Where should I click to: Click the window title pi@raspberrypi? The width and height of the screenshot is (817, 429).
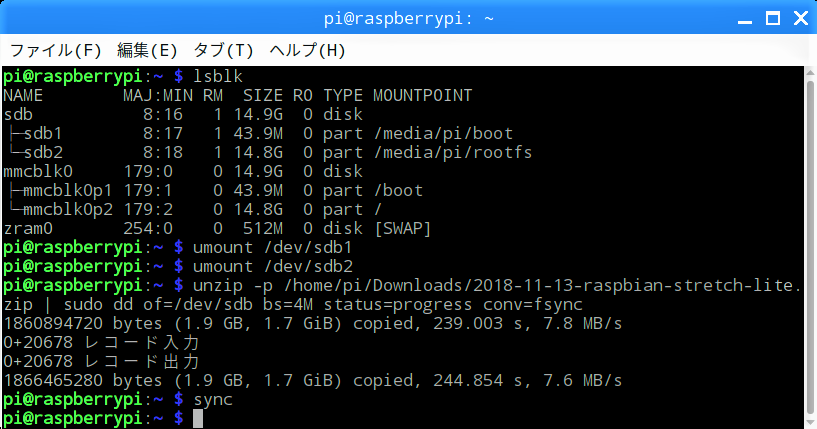click(x=408, y=19)
